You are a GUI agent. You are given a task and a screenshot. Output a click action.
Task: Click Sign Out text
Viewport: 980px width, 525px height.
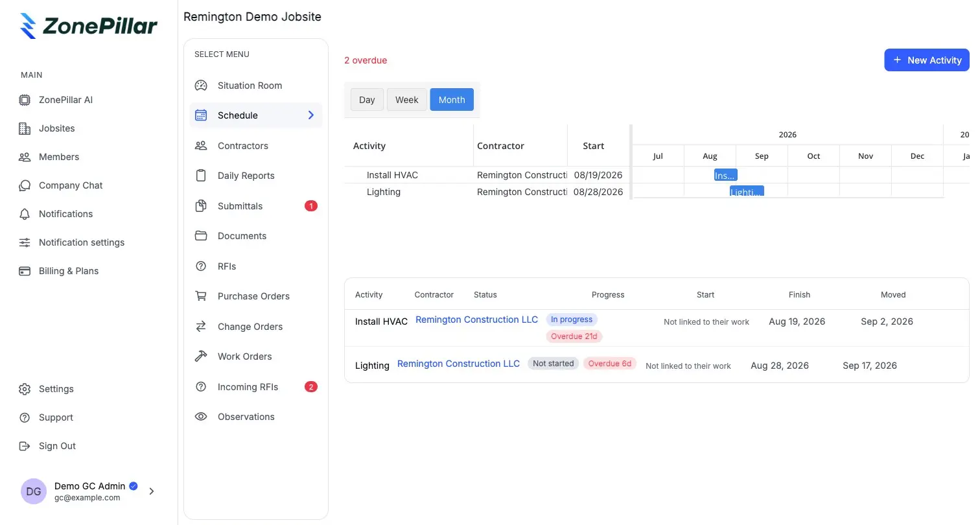coord(57,446)
